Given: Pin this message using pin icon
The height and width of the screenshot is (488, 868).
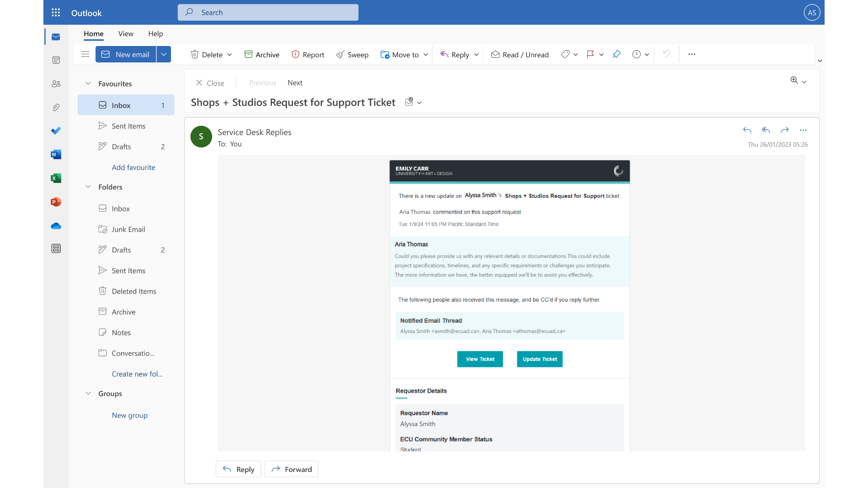Looking at the screenshot, I should 616,54.
